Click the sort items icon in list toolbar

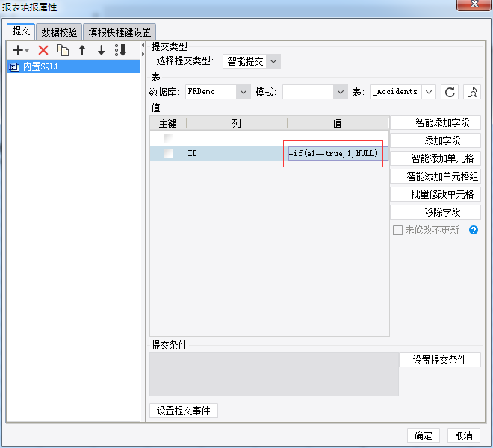click(121, 50)
